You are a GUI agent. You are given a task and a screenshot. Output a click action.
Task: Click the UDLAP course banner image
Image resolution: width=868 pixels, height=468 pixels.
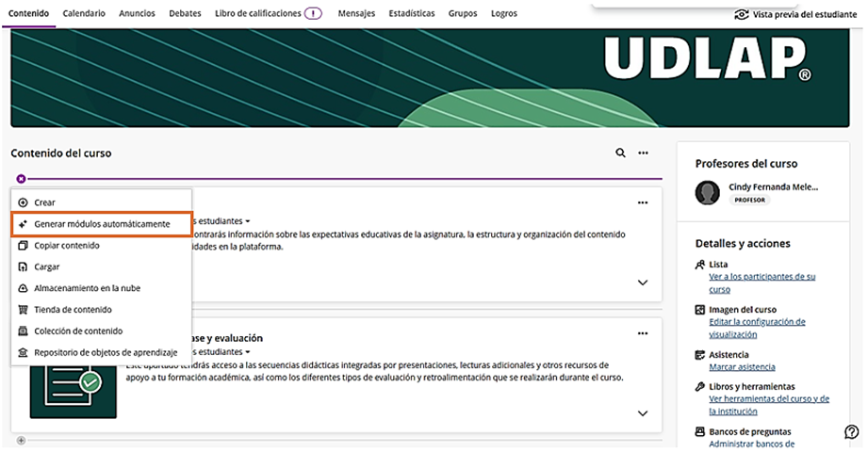[430, 78]
